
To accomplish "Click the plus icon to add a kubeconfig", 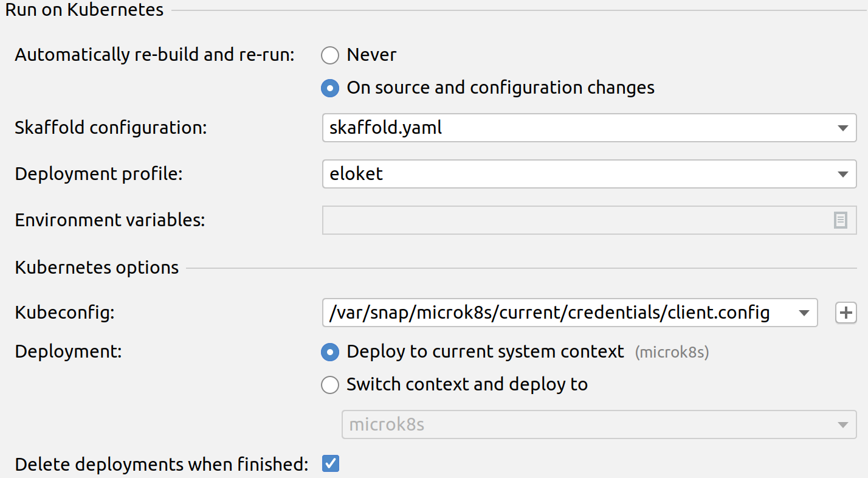I will pos(846,313).
